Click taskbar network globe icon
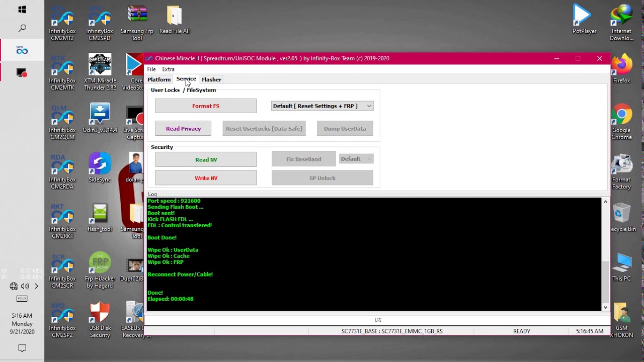The width and height of the screenshot is (644, 362). 14,286
